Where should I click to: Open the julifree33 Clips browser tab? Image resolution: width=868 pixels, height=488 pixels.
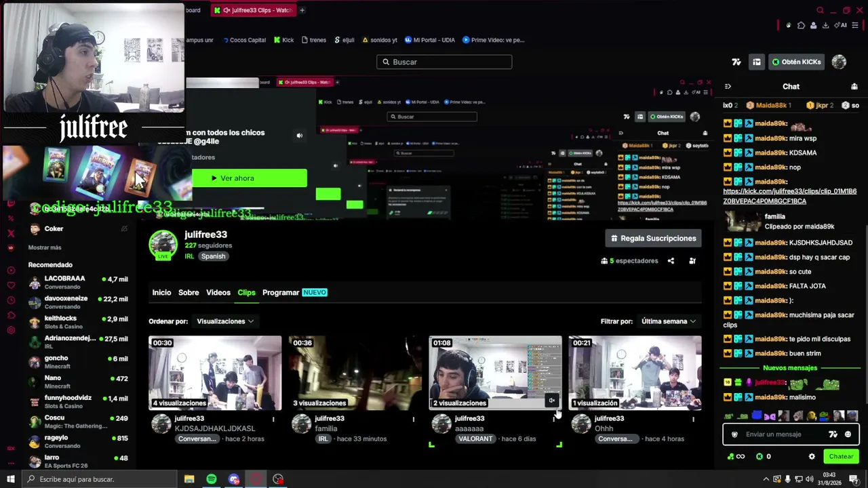point(252,10)
